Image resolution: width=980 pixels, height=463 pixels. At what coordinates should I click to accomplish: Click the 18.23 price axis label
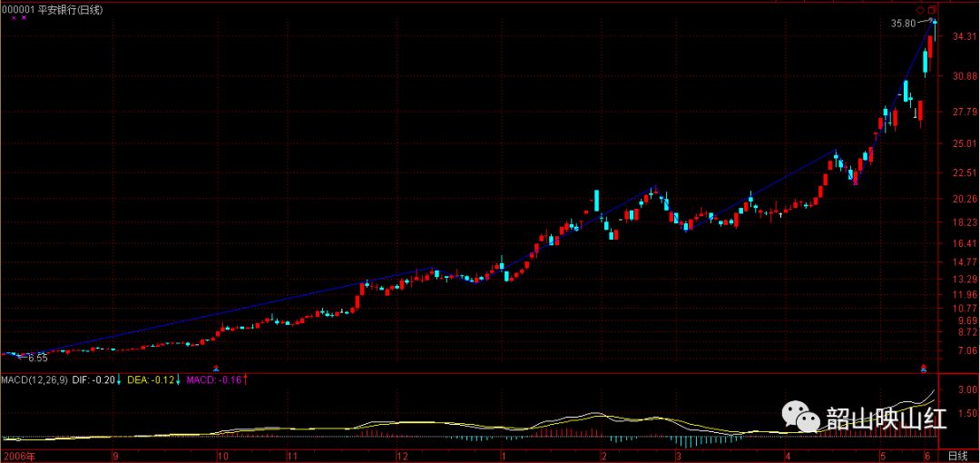pos(964,222)
